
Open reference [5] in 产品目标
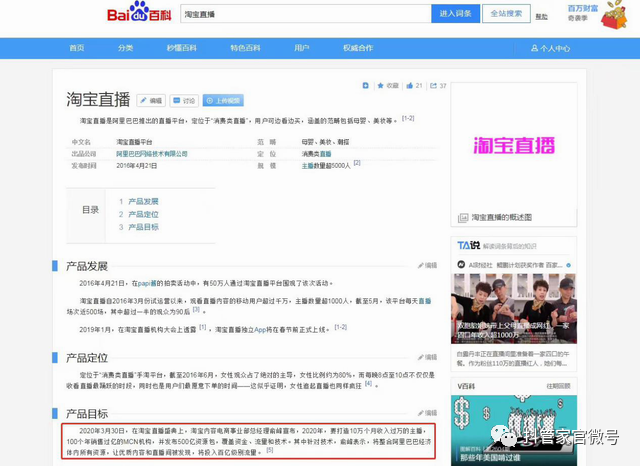click(270, 450)
